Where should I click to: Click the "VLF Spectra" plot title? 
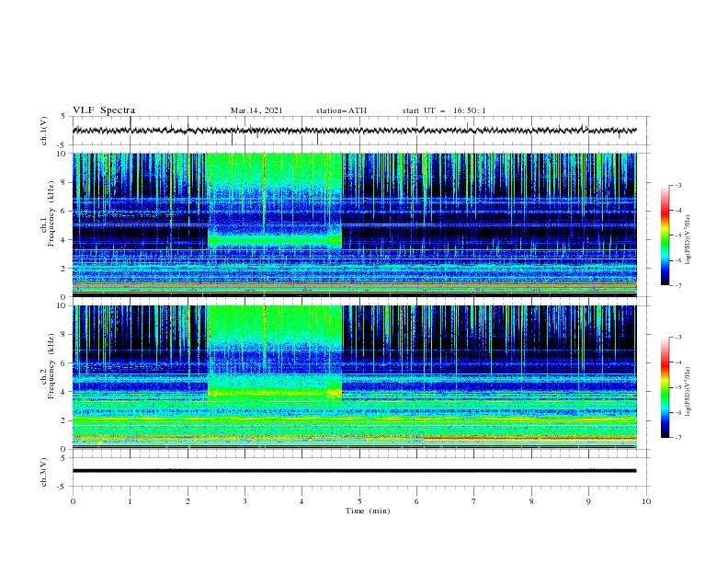pyautogui.click(x=104, y=110)
